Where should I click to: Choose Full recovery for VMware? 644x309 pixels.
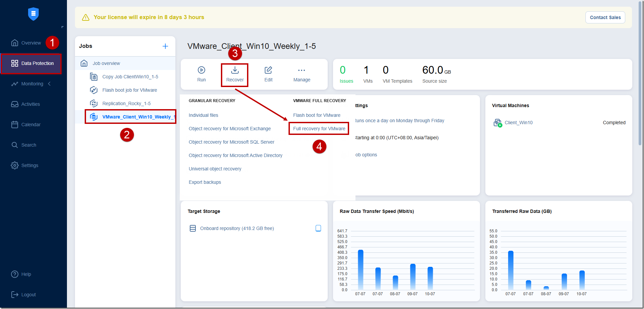tap(319, 129)
